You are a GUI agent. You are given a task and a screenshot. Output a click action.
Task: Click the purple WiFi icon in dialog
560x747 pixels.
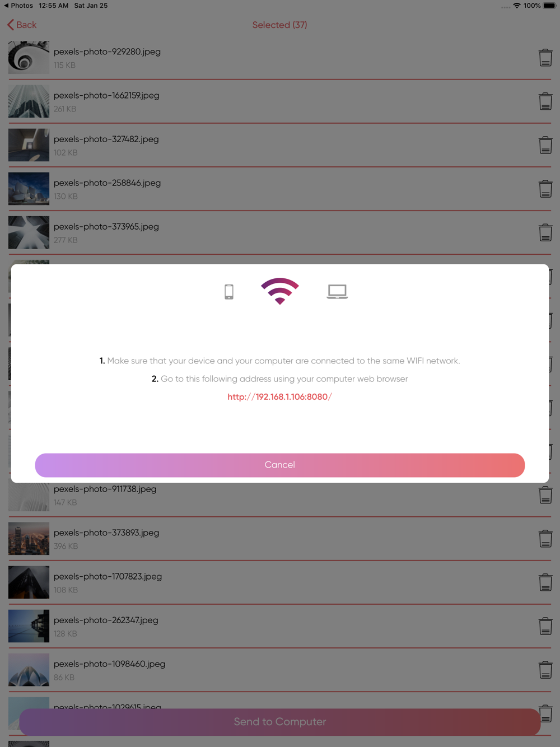[280, 291]
